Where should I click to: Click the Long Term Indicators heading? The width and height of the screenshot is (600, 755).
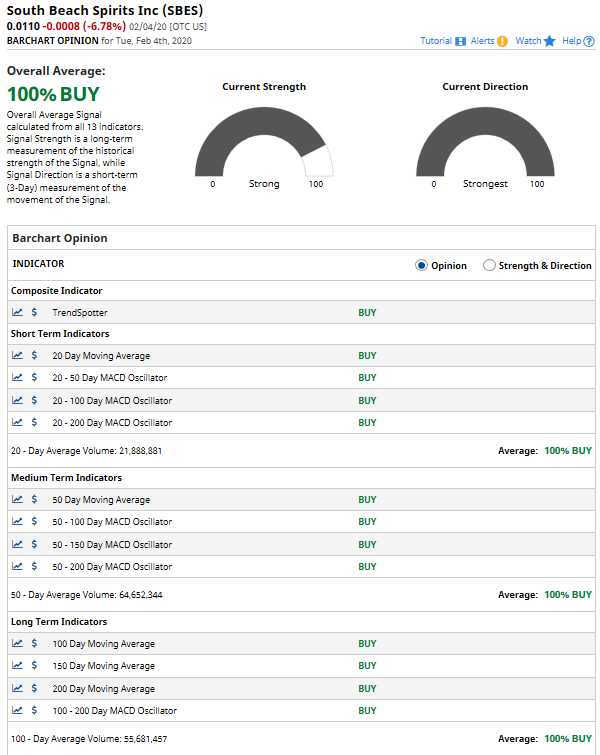[59, 622]
